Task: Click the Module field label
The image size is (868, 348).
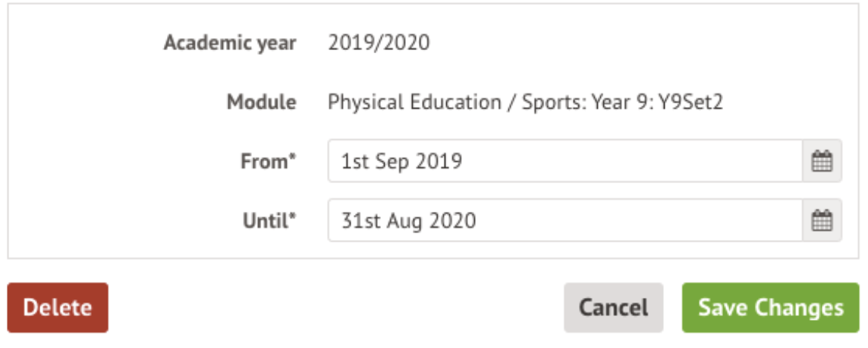Action: (261, 102)
